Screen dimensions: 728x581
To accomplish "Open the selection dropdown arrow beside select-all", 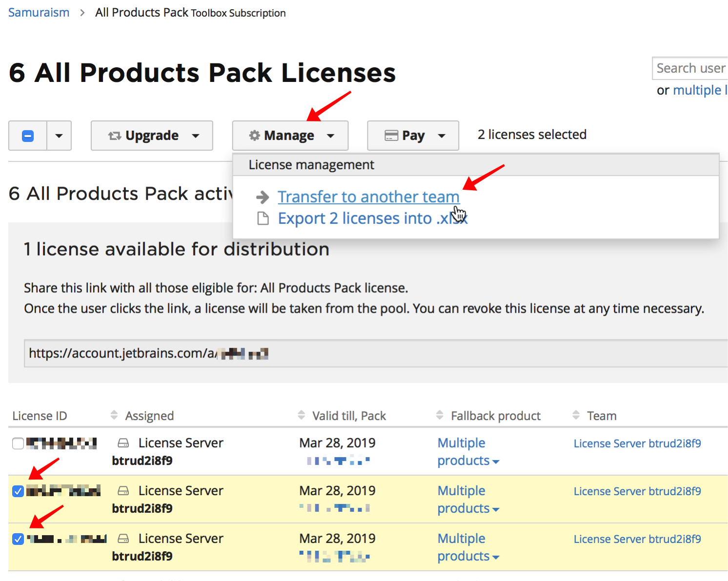I will pos(59,136).
